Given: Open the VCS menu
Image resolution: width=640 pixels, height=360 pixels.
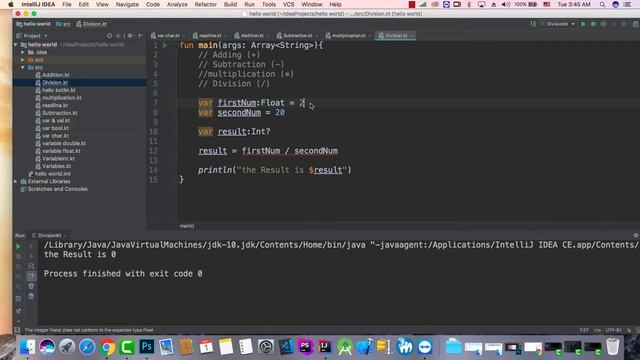Looking at the screenshot, I should point(289,4).
